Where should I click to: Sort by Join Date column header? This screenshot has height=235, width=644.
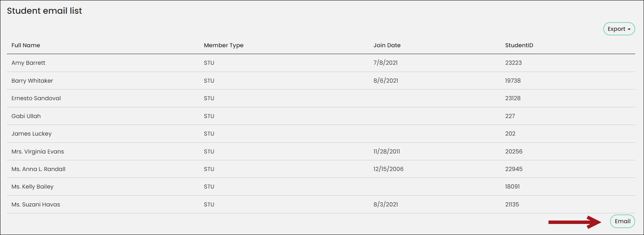(387, 45)
